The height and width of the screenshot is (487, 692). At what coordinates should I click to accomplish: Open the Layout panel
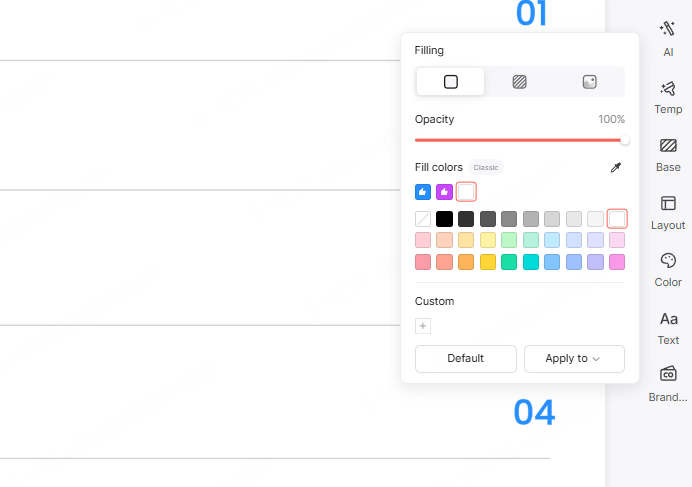[668, 210]
